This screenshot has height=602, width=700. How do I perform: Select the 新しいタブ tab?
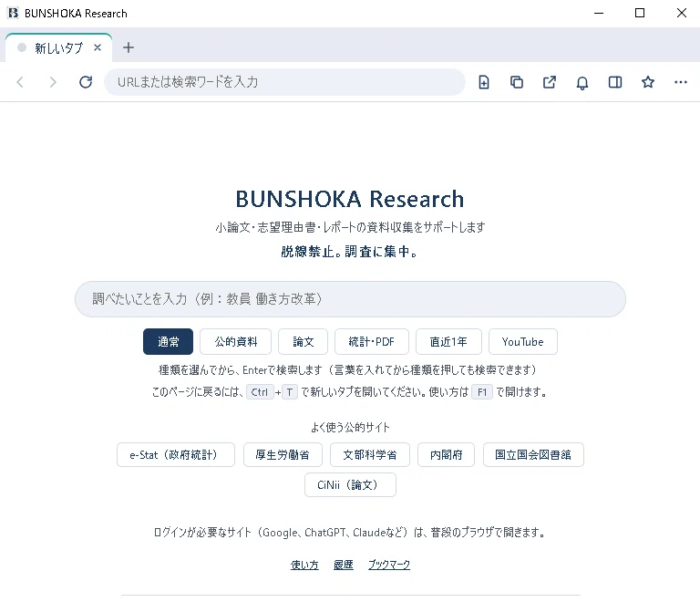[x=58, y=47]
